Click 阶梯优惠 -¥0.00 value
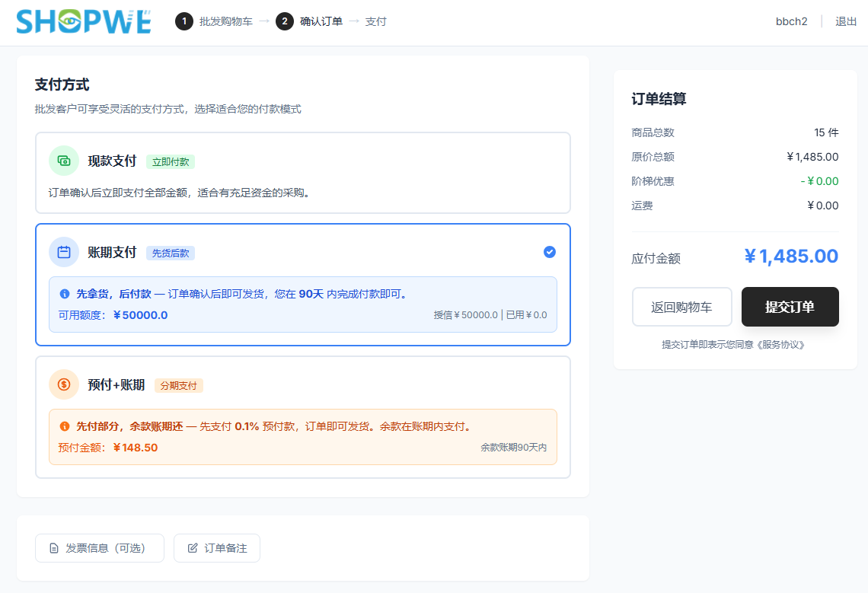 (x=819, y=181)
